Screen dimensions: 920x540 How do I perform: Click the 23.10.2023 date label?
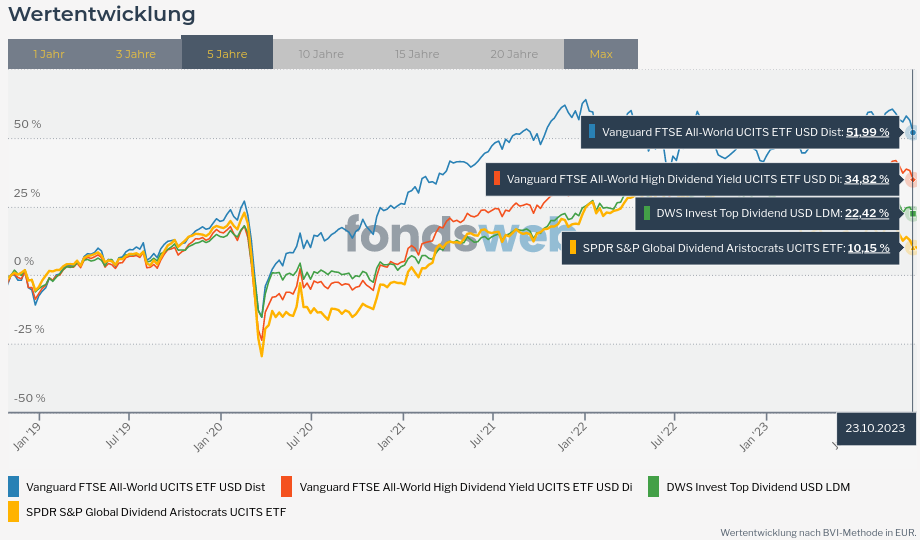(x=875, y=428)
